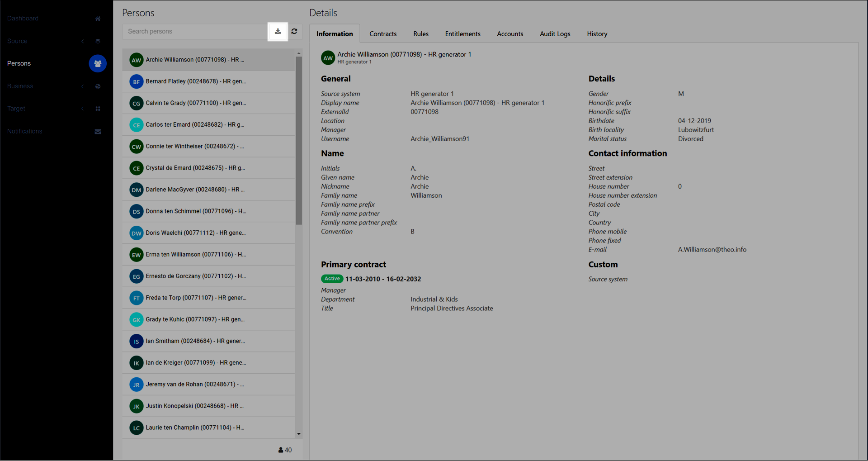
Task: Select Persons in the sidebar menu
Action: tap(19, 64)
